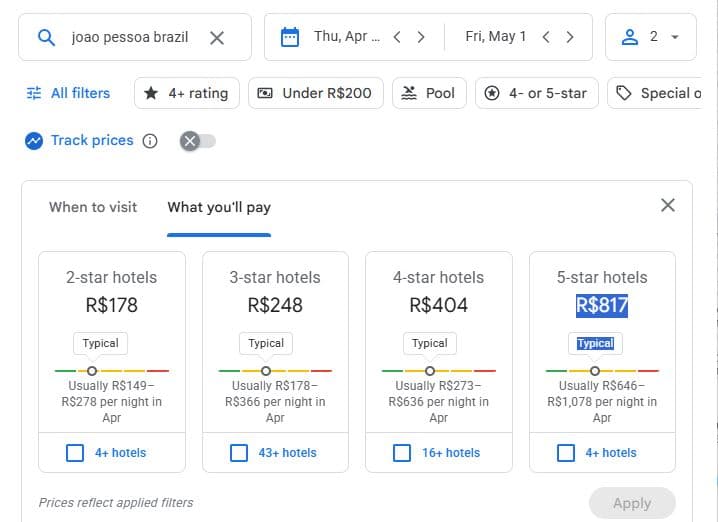Tick the 3-star 43+ hotels checkbox
Image resolution: width=718 pixels, height=522 pixels.
click(x=239, y=453)
